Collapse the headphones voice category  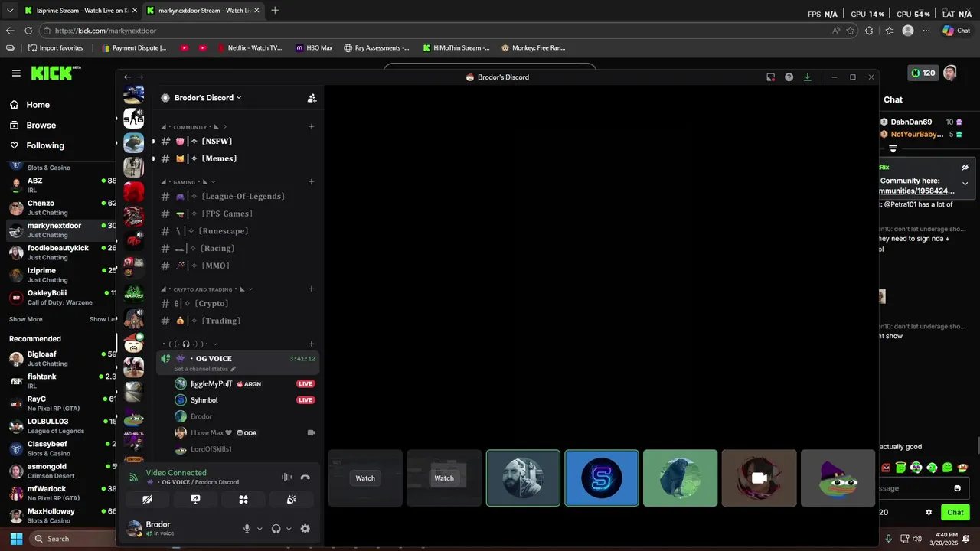pos(190,344)
